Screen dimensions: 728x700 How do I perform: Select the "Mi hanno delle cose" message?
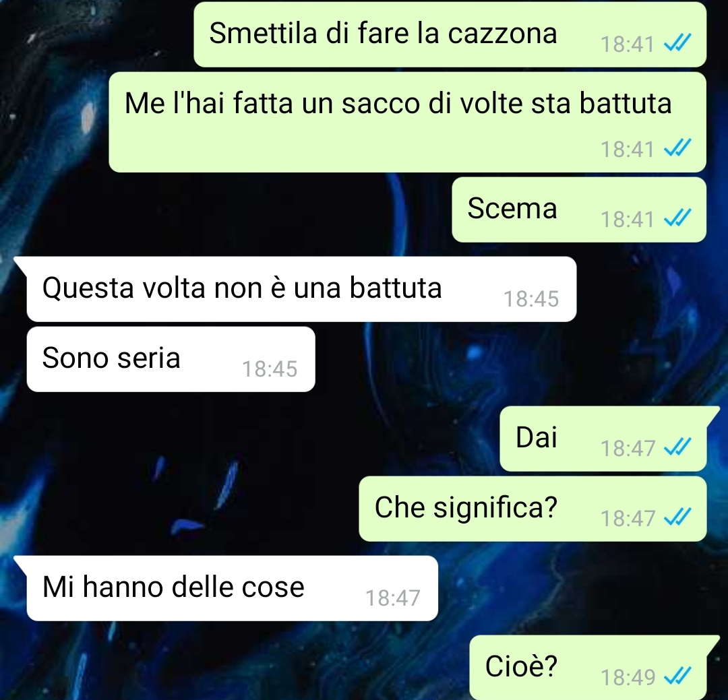tap(232, 588)
